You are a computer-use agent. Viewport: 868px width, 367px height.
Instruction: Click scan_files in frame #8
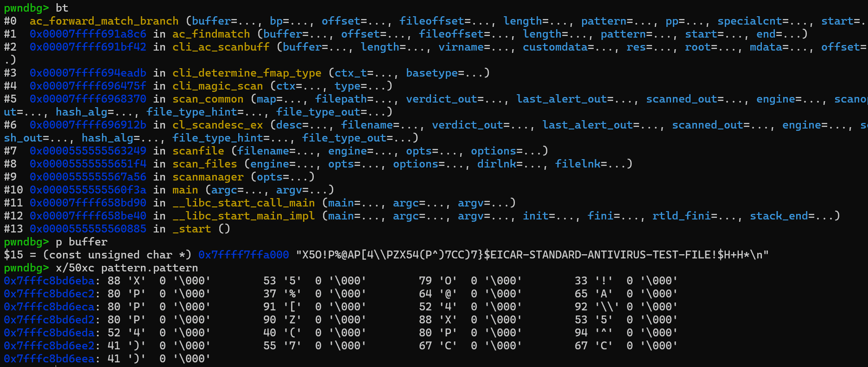pos(204,164)
